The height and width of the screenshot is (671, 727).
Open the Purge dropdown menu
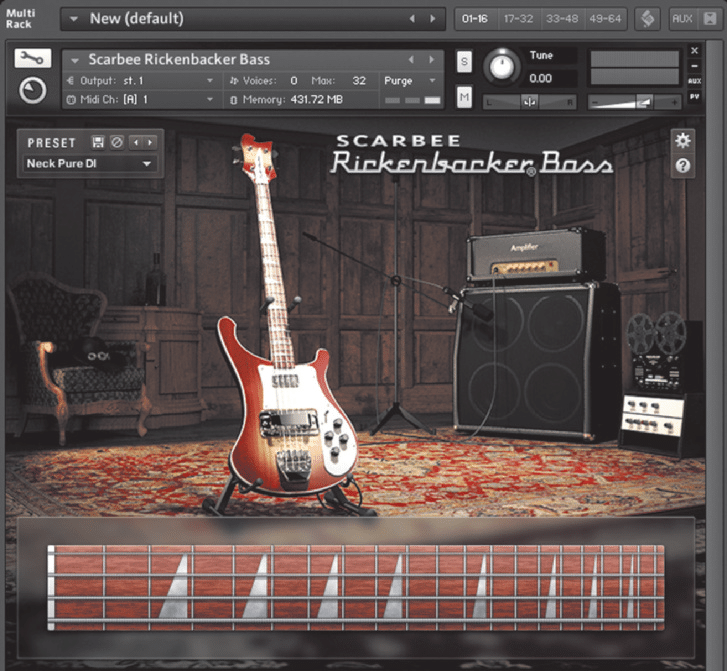pos(410,81)
